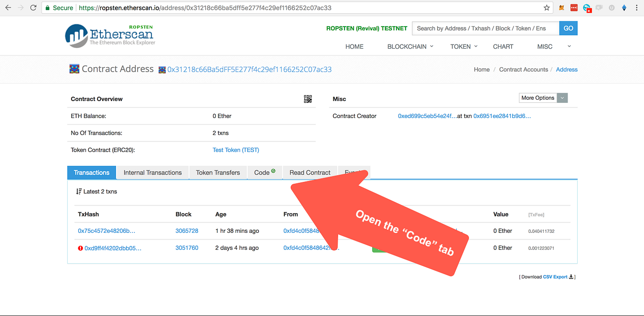Go back with the browser back arrow
Image resolution: width=644 pixels, height=316 pixels.
pyautogui.click(x=8, y=8)
